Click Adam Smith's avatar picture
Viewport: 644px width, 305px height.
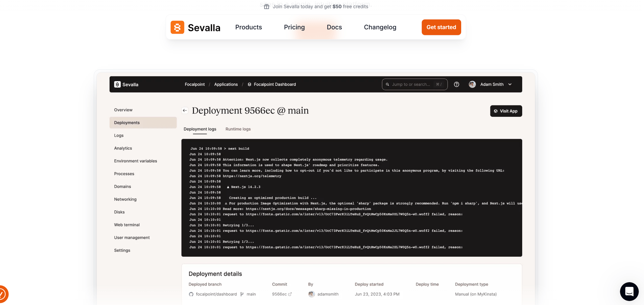(472, 84)
